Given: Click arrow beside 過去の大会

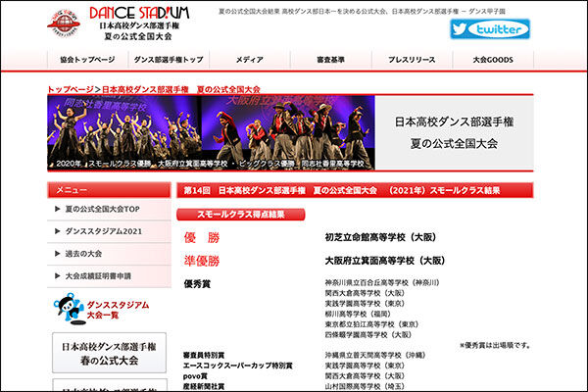Looking at the screenshot, I should tap(58, 254).
